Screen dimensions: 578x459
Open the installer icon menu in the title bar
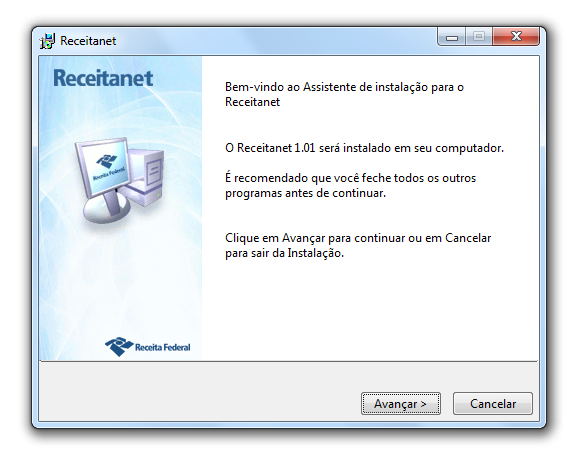(47, 41)
